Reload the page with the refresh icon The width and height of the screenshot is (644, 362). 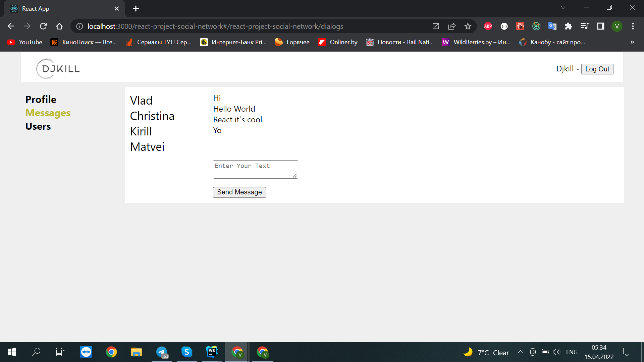coord(43,26)
